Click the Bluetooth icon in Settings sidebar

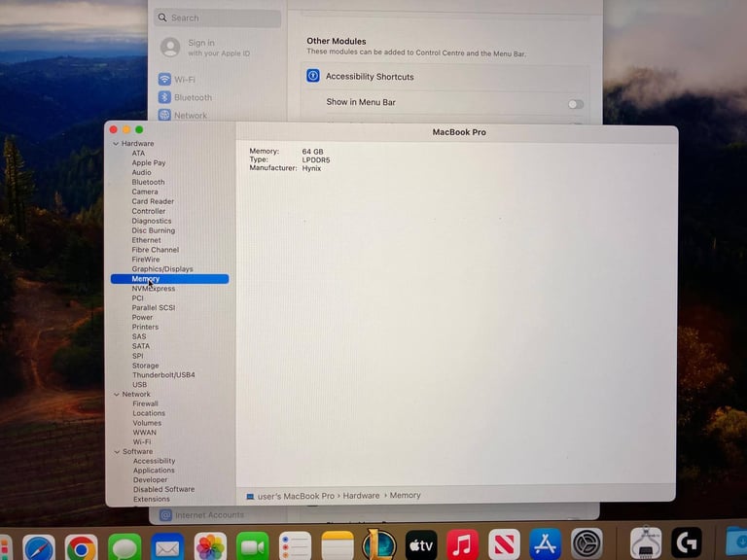click(164, 97)
